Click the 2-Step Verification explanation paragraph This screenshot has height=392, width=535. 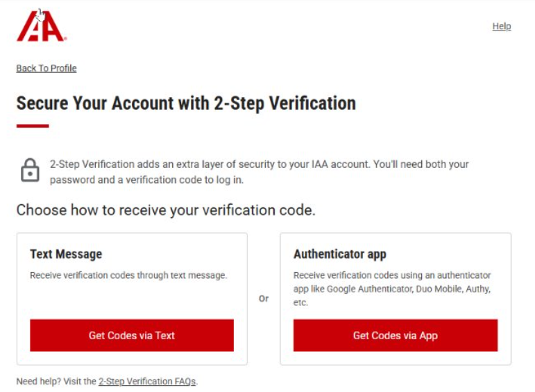click(x=260, y=172)
